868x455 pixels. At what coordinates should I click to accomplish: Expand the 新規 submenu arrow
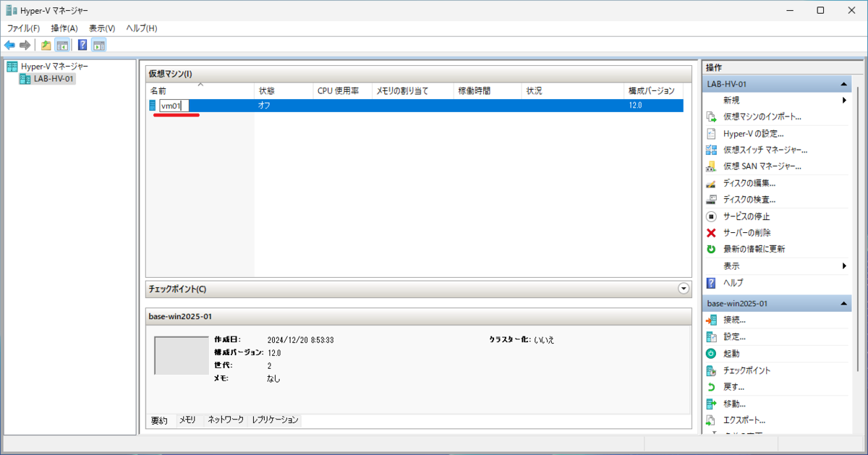pos(845,101)
